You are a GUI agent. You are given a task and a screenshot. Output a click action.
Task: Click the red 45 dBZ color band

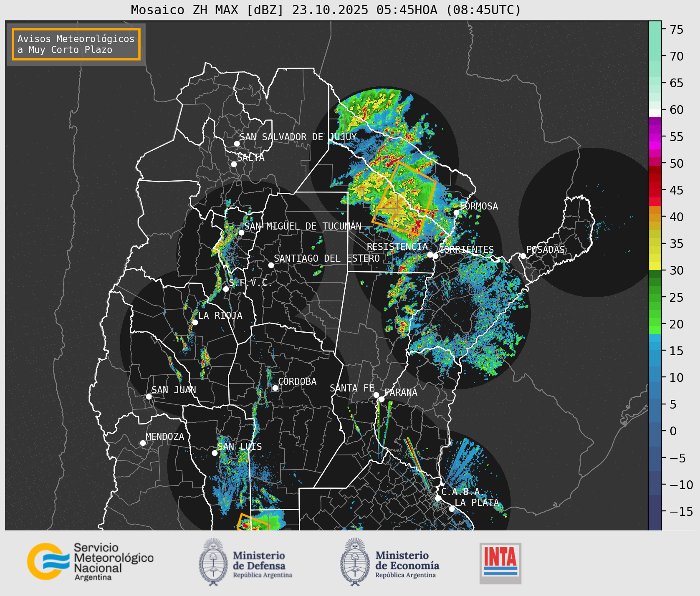[x=655, y=191]
